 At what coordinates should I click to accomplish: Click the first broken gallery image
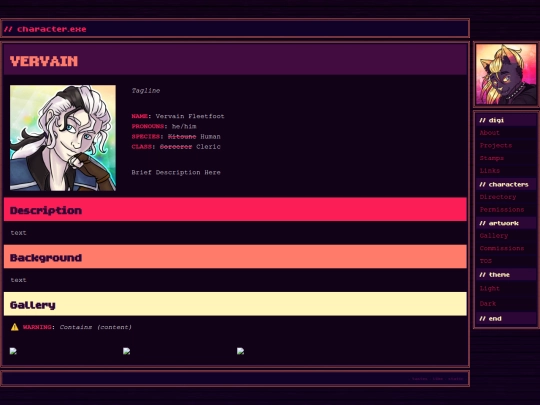point(13,351)
